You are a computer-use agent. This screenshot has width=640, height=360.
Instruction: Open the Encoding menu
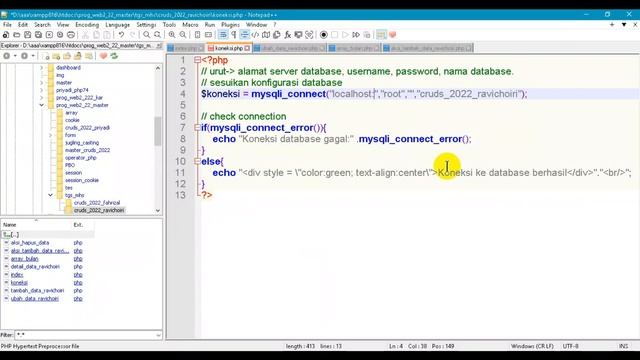point(87,24)
